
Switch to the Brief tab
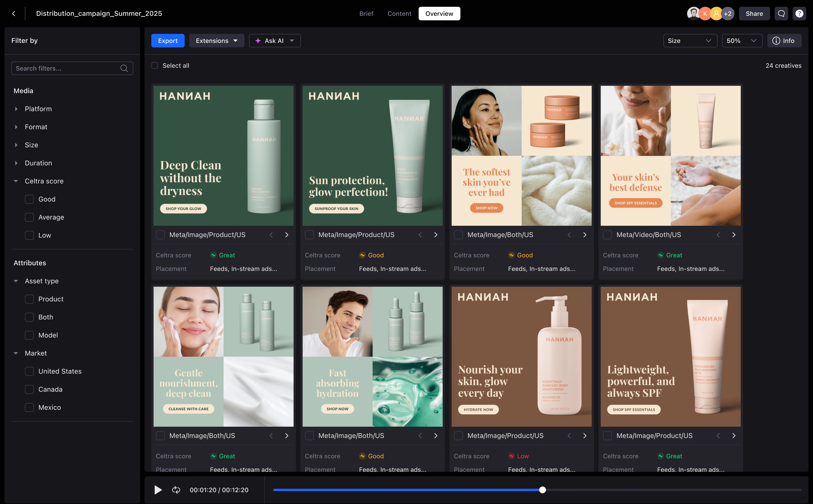point(366,14)
